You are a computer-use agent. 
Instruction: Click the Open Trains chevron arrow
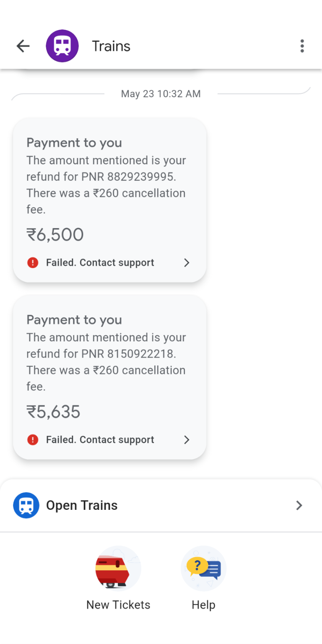tap(299, 505)
